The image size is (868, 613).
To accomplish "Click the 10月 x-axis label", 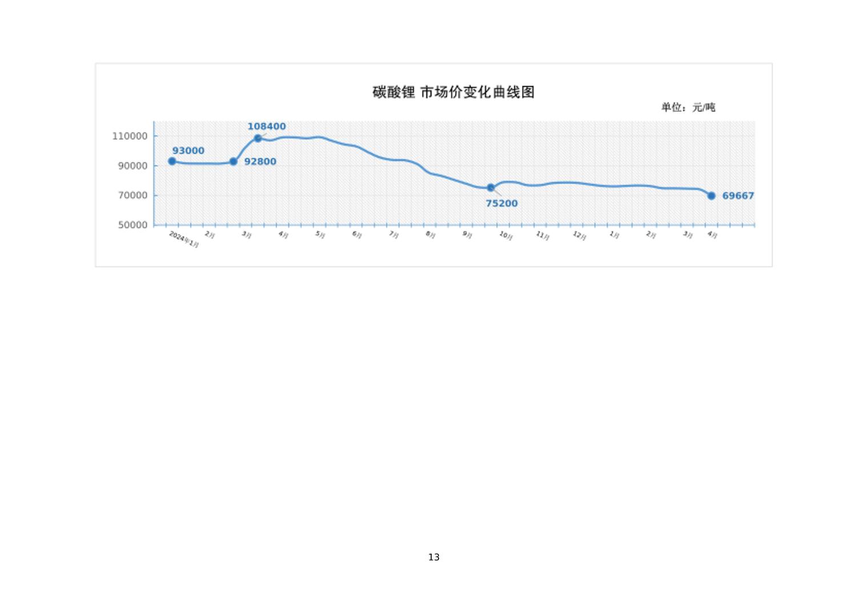I will [x=506, y=235].
